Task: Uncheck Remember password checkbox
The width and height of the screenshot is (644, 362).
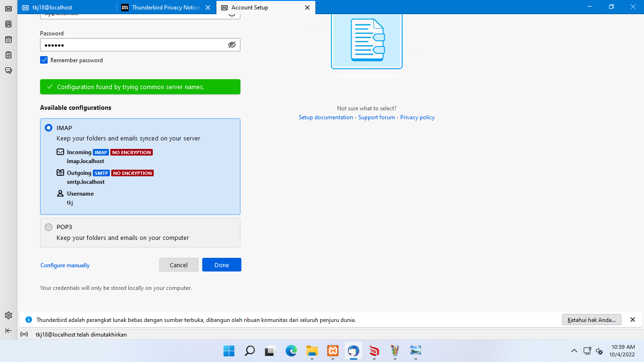Action: tap(44, 60)
